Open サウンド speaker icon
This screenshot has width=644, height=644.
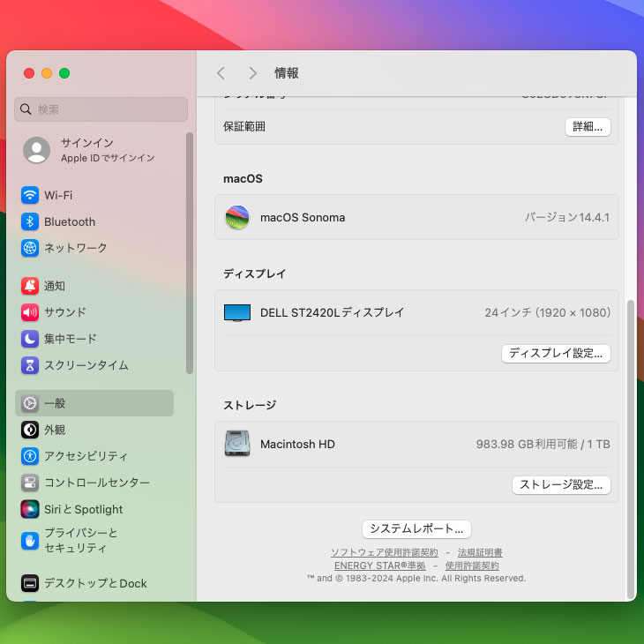pos(30,312)
